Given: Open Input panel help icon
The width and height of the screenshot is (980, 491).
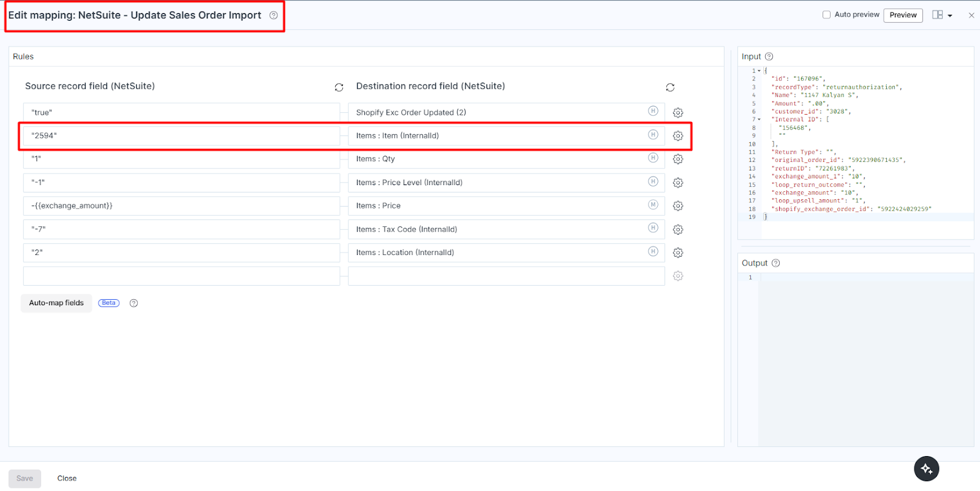Looking at the screenshot, I should click(x=769, y=56).
